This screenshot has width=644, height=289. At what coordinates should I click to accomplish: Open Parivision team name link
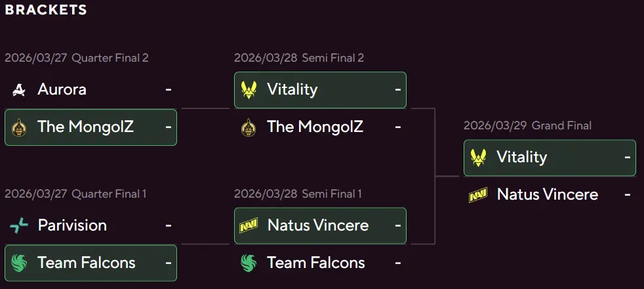72,225
